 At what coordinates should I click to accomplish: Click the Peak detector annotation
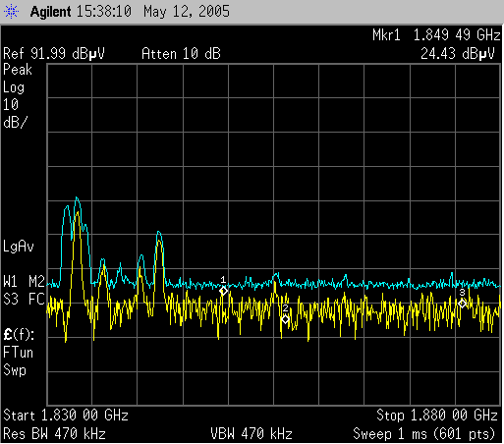tap(18, 70)
